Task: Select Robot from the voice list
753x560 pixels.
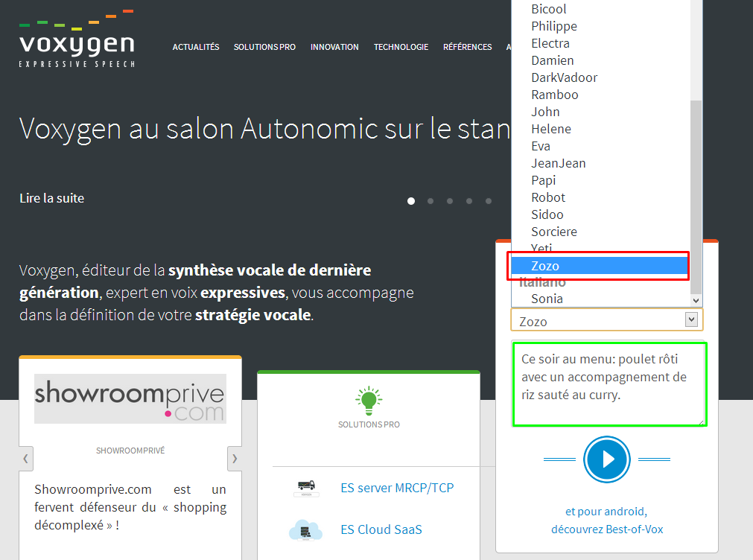Action: click(x=600, y=198)
